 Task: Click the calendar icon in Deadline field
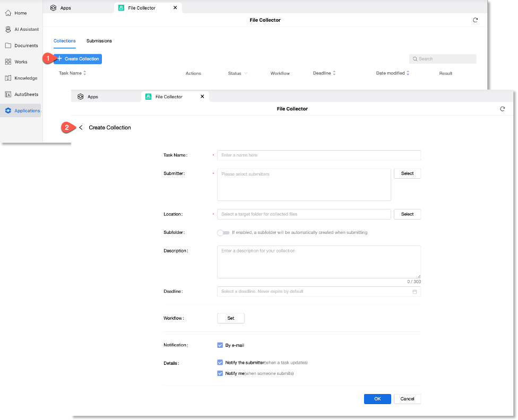[x=415, y=292]
